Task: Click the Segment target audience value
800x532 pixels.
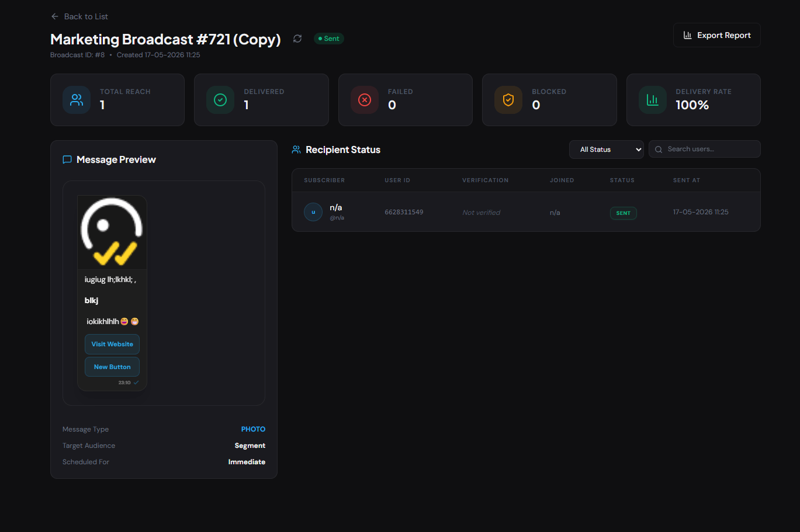Action: click(x=250, y=446)
